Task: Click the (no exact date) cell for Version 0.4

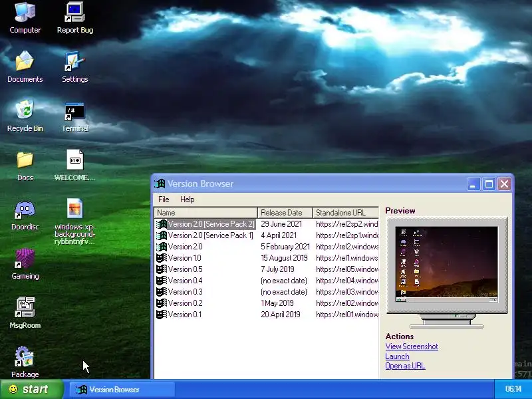Action: 284,281
